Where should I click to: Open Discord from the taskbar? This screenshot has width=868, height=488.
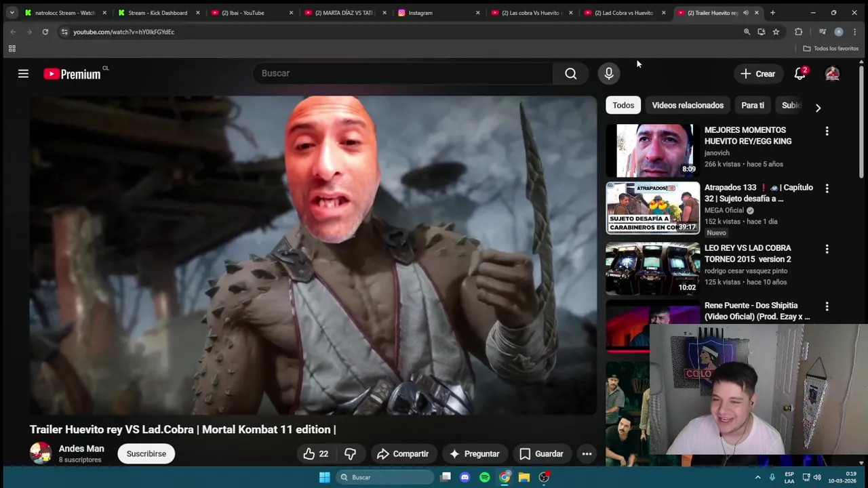pyautogui.click(x=465, y=477)
